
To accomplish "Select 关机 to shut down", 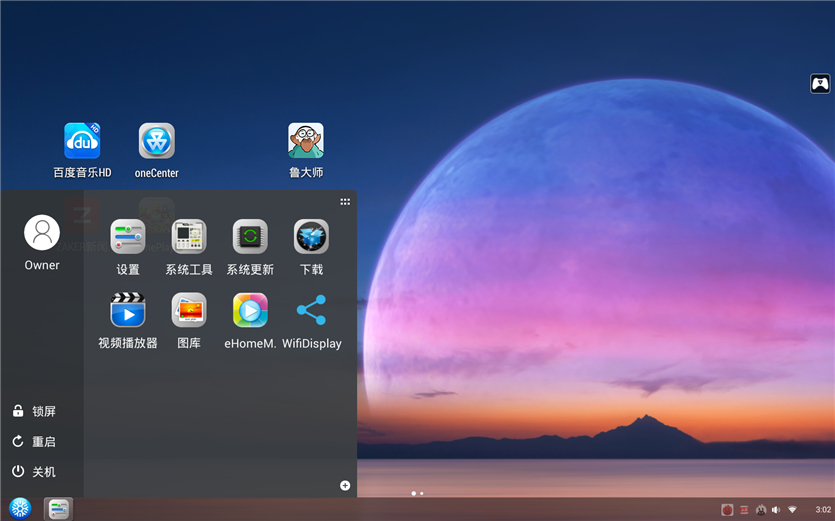I will [34, 471].
